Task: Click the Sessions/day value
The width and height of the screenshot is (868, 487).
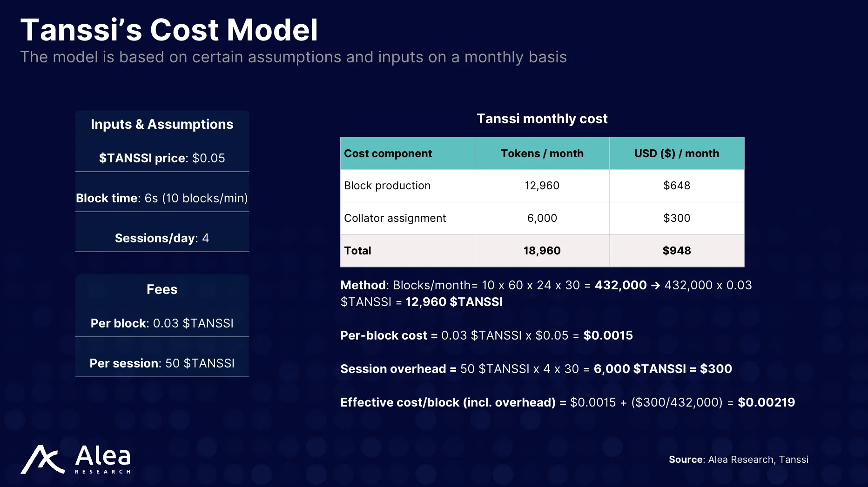Action: click(x=205, y=238)
